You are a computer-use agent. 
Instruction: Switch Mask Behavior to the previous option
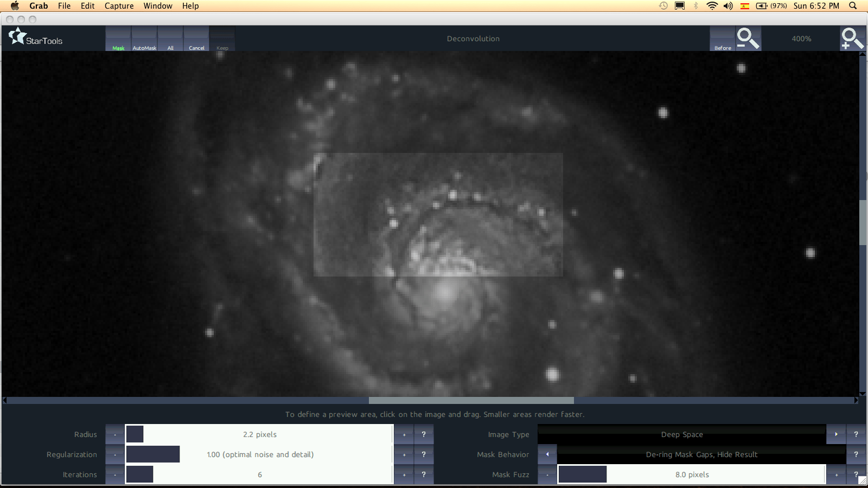coord(547,454)
